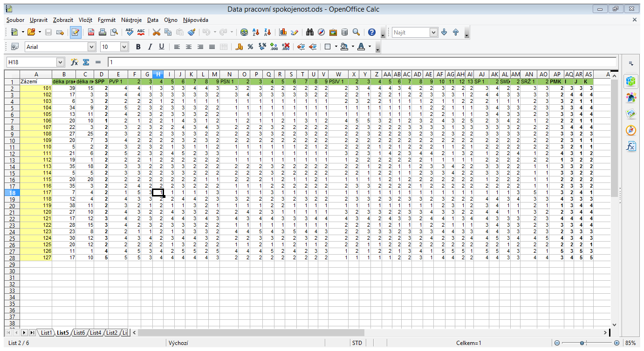644x351 pixels.
Task: Toggle AutoSpellcheck (ABC red underline) icon
Action: click(141, 32)
